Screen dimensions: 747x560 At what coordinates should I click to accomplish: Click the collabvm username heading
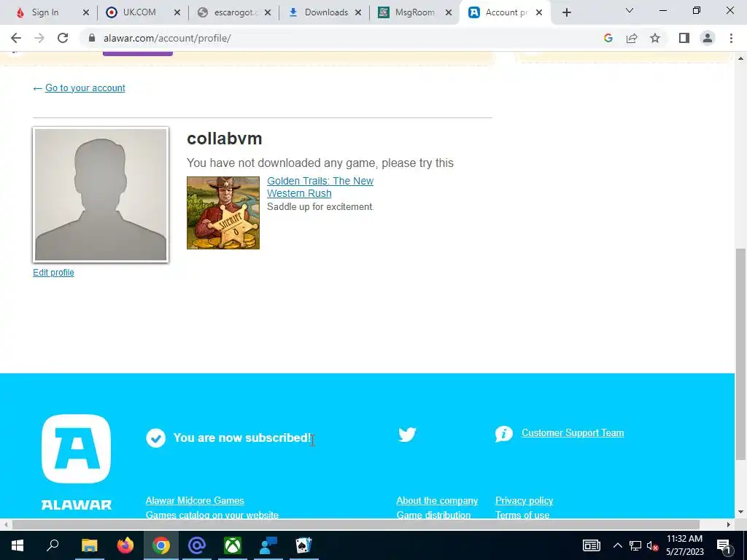(225, 139)
